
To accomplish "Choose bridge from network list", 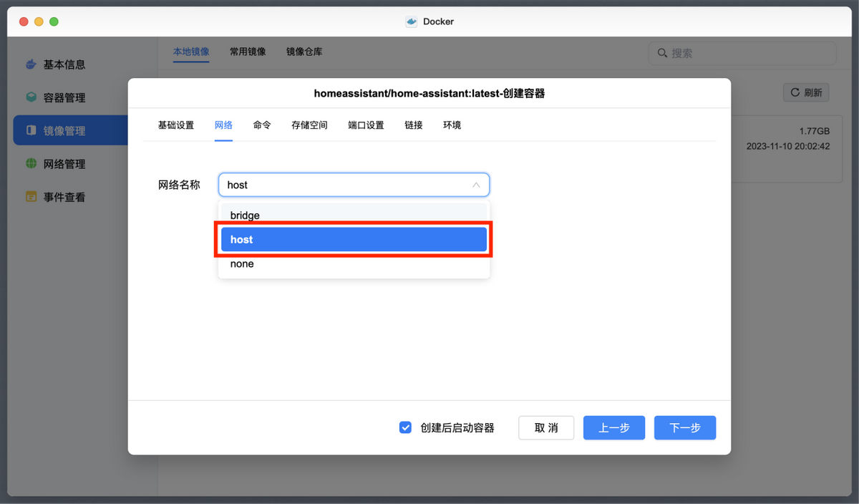I will [x=354, y=215].
